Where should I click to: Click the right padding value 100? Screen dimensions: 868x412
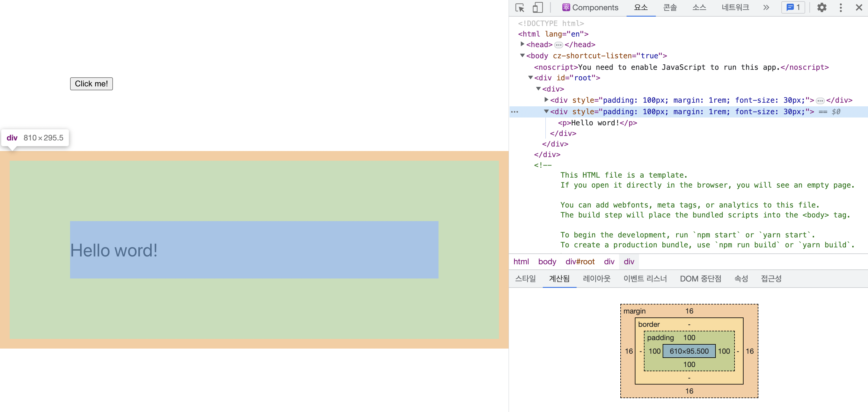pos(724,351)
